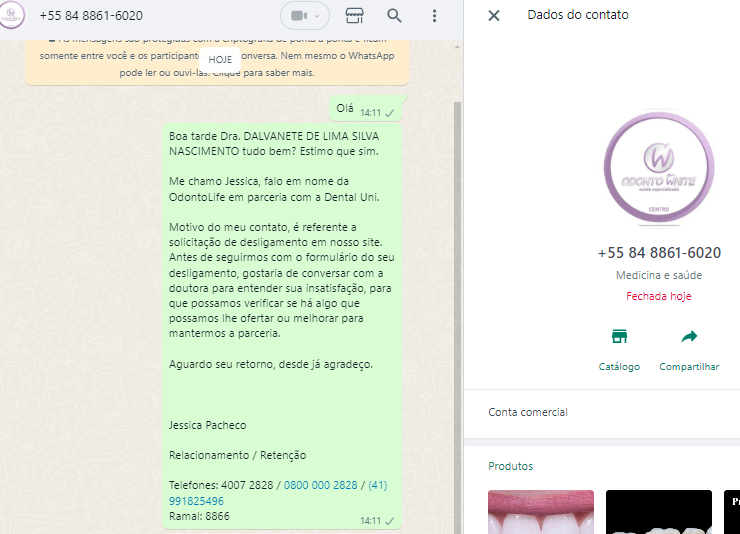Enlarge the Odonto White profile photo

659,167
